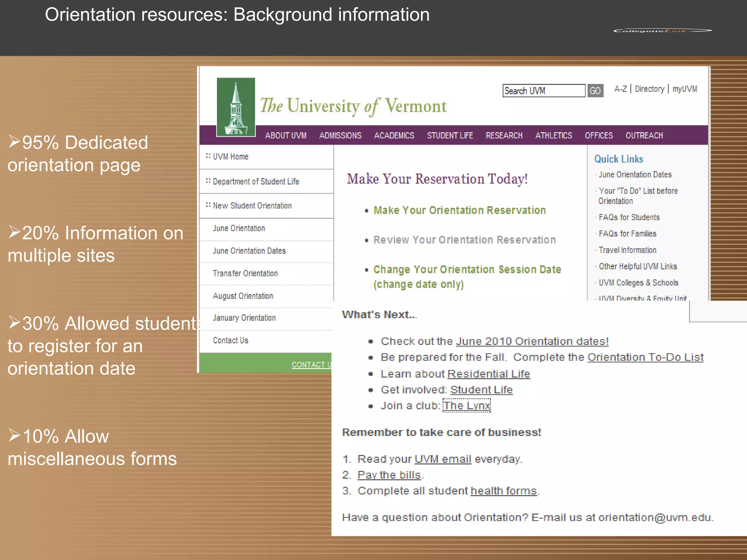
Task: Open the A-Z link at top right
Action: click(620, 89)
